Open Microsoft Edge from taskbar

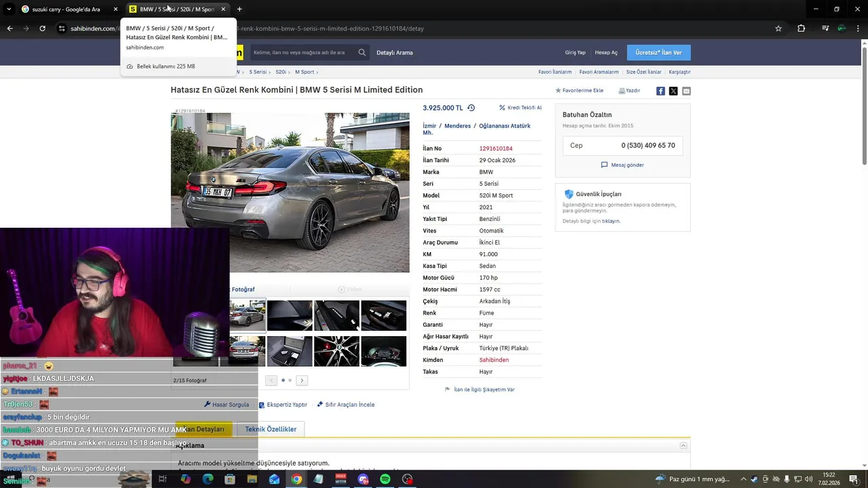tap(208, 479)
